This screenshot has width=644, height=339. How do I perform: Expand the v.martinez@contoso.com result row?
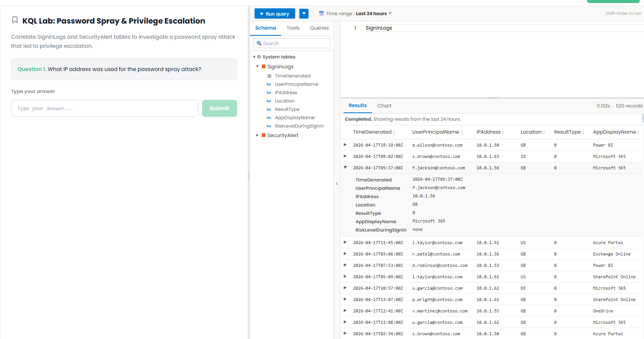(x=345, y=311)
